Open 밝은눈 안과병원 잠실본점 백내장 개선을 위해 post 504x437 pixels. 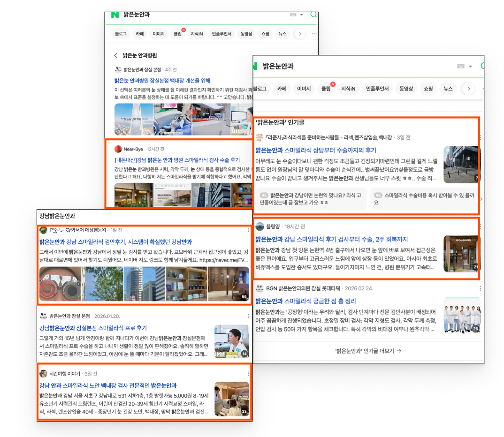pos(162,81)
